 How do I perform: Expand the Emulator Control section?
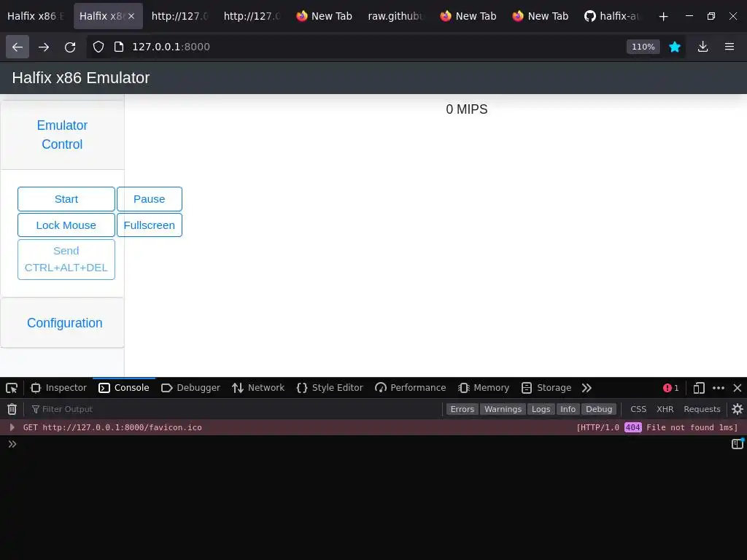click(63, 135)
